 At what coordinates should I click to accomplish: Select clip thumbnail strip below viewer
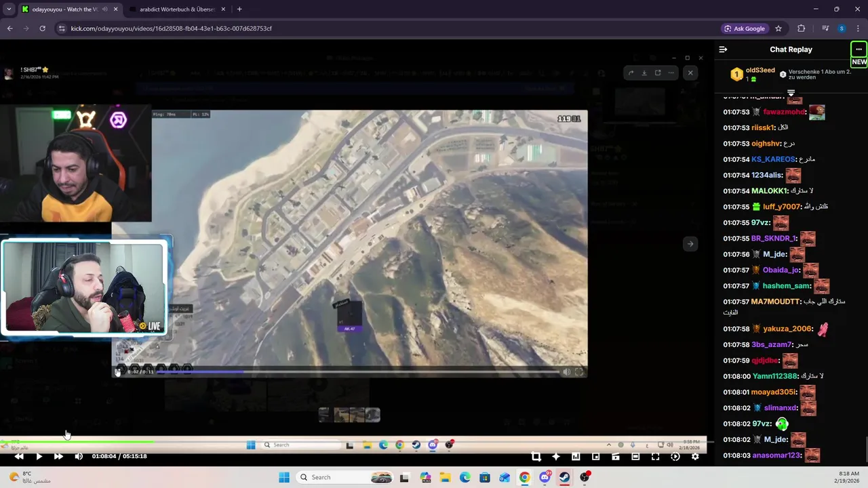coord(349,414)
